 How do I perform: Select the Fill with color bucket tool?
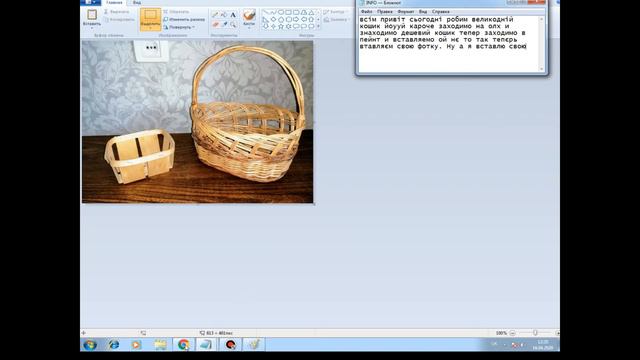tap(224, 15)
